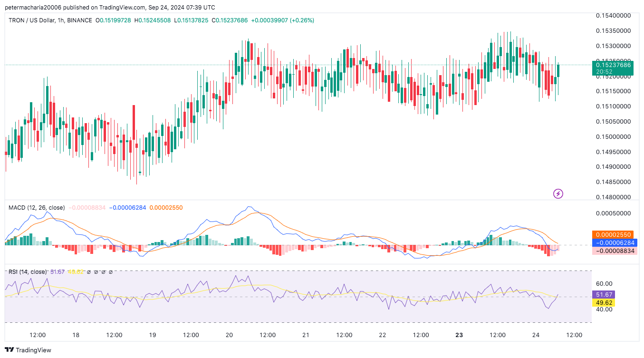Screen dimensions: 644x358
Task: Click the yellow 49.62 RSI scale tag
Action: click(x=604, y=302)
